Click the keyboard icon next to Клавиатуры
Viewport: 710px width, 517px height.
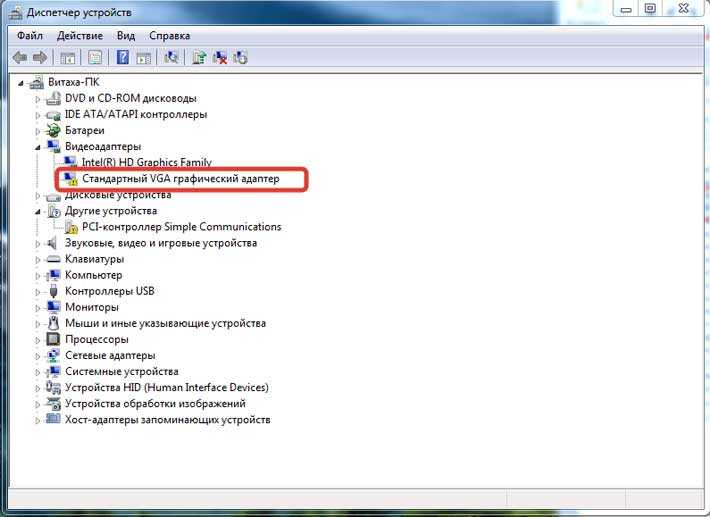[x=53, y=259]
